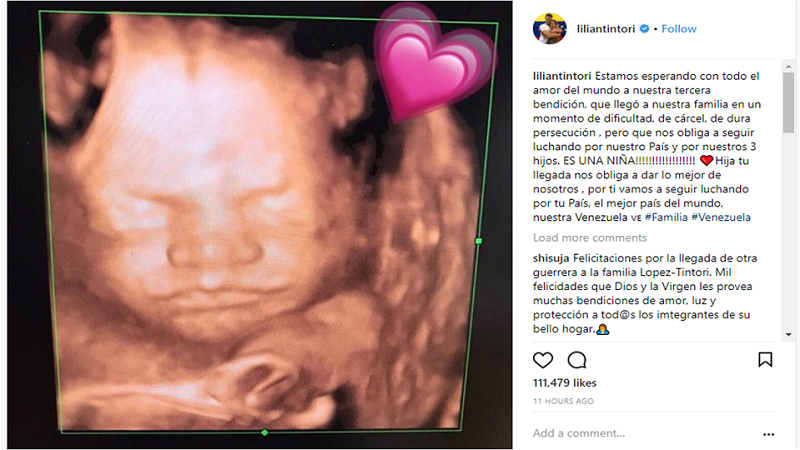800x450 pixels.
Task: View the 111,479 likes list
Action: [564, 383]
